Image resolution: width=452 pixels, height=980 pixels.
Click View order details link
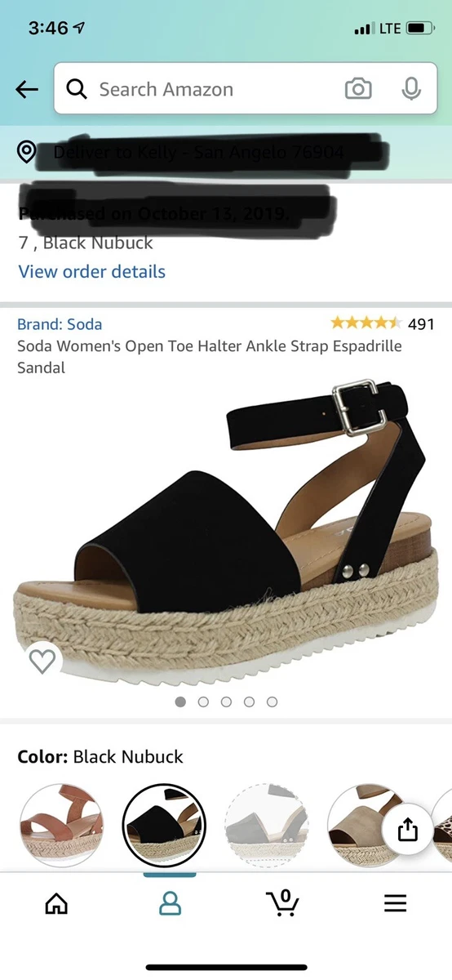pyautogui.click(x=92, y=272)
